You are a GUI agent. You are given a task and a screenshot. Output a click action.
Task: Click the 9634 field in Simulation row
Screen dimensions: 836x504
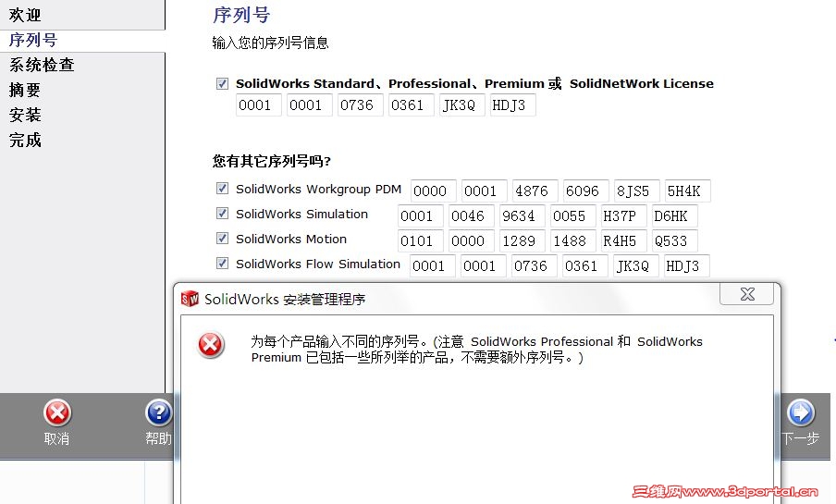click(522, 216)
